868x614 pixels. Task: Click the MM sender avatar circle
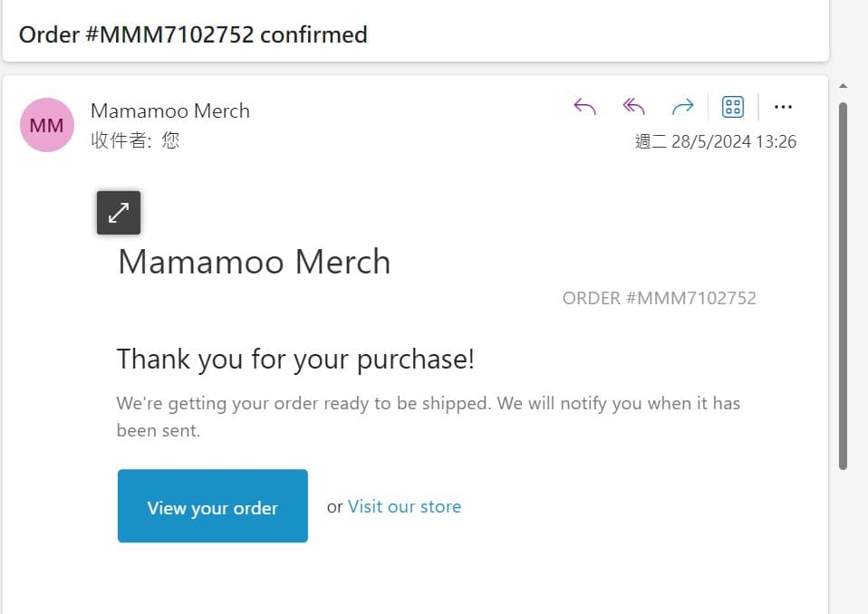(46, 125)
